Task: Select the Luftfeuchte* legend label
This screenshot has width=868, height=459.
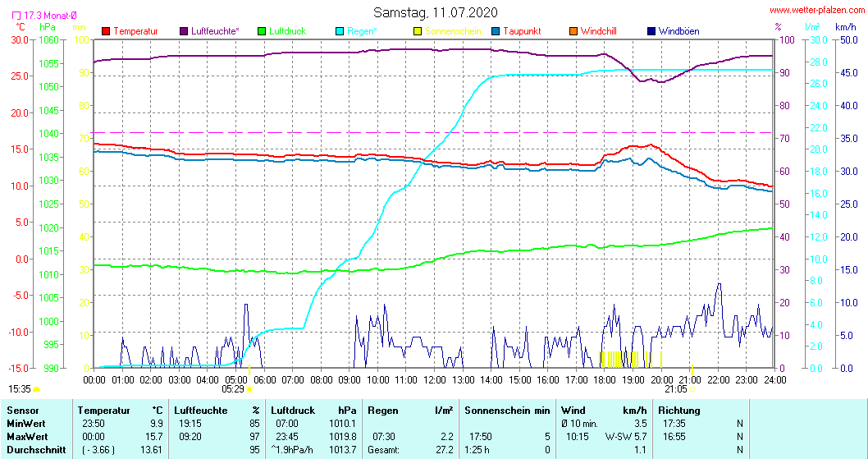Action: [x=215, y=31]
